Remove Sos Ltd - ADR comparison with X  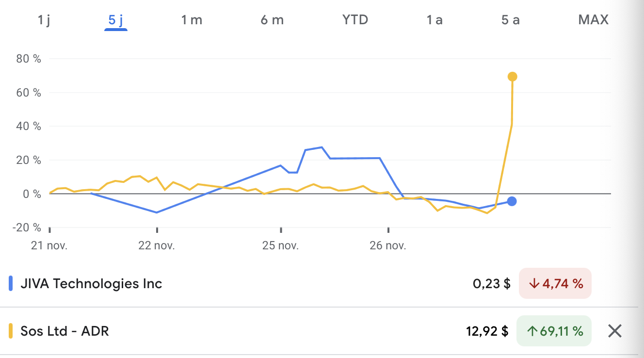[615, 331]
